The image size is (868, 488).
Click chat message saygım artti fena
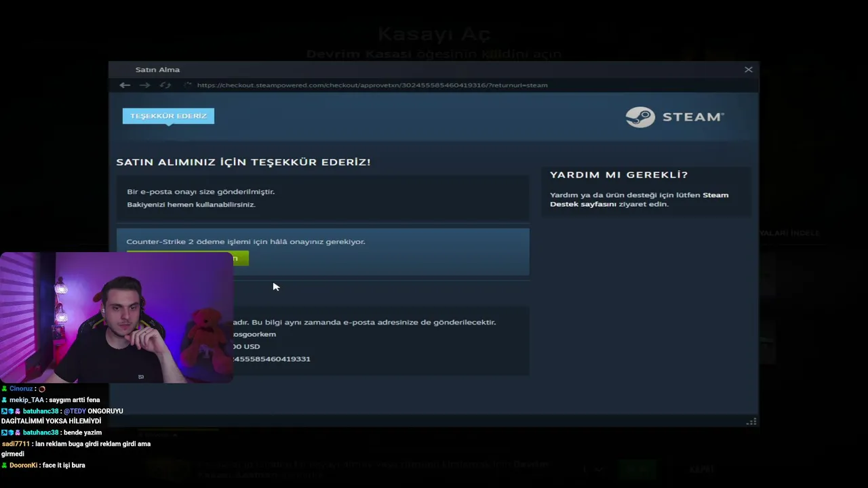click(x=75, y=400)
